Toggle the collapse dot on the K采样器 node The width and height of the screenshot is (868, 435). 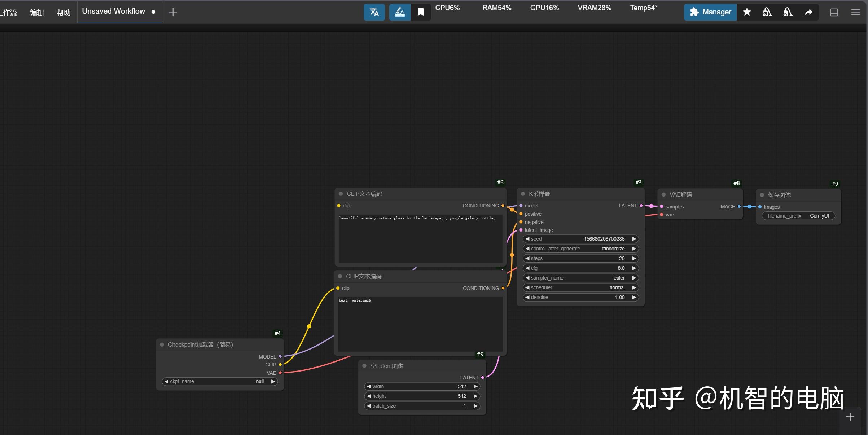click(x=523, y=194)
